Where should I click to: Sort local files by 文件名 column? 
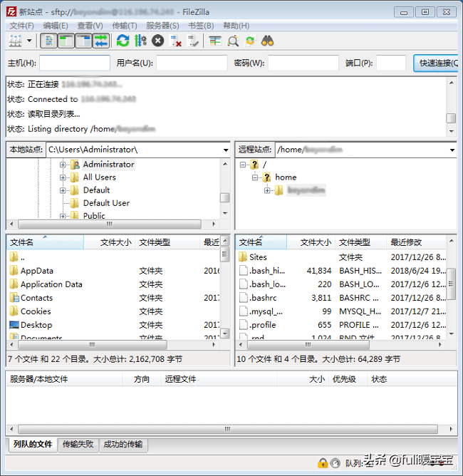coord(45,242)
